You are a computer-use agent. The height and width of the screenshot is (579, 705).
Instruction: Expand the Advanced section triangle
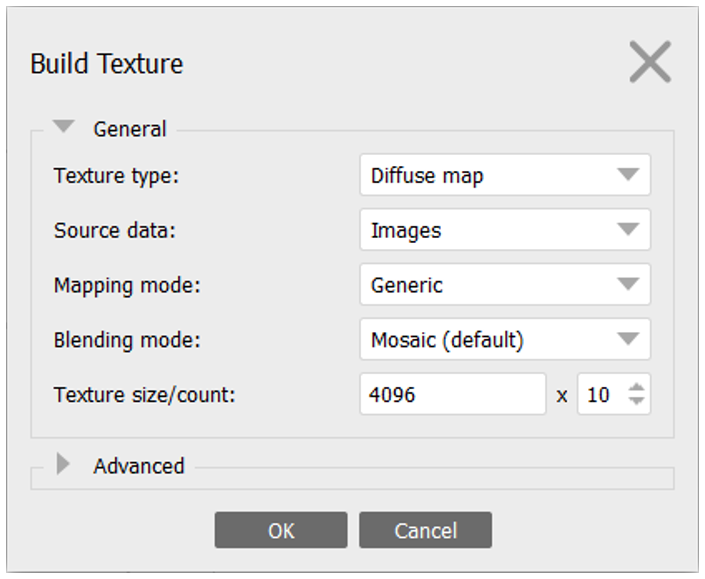64,465
